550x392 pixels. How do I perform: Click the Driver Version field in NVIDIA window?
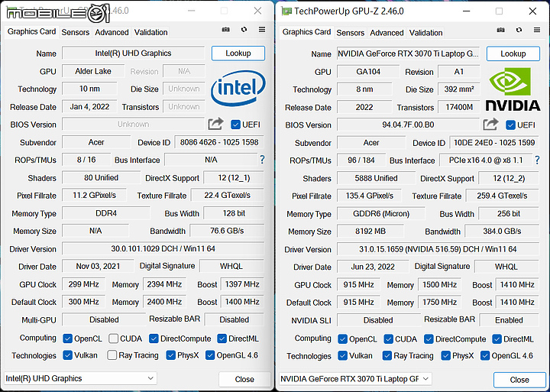coord(438,249)
